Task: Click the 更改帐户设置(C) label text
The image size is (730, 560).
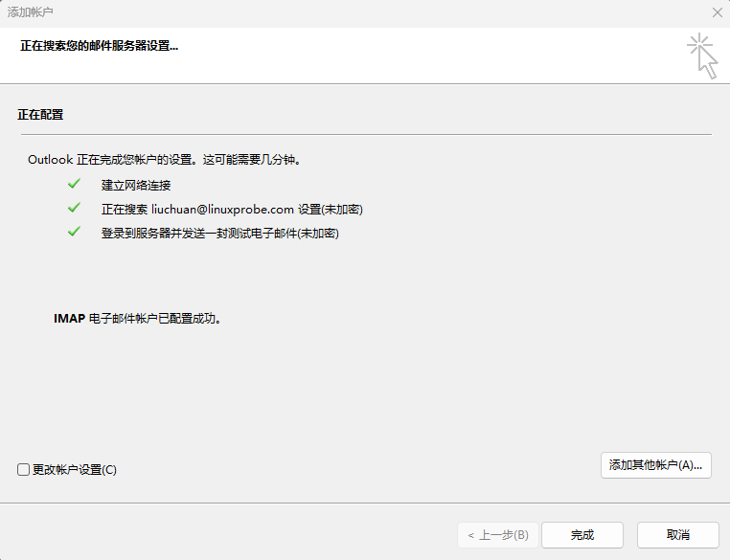Action: (75, 469)
